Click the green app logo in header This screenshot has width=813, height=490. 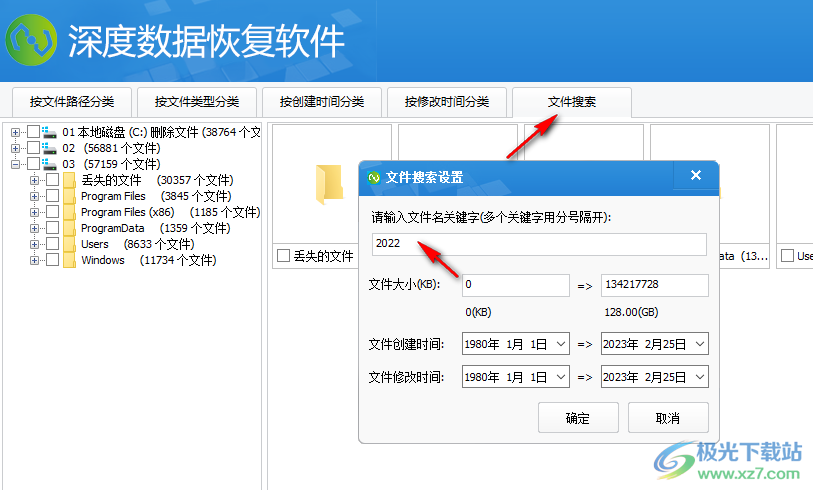(x=31, y=40)
